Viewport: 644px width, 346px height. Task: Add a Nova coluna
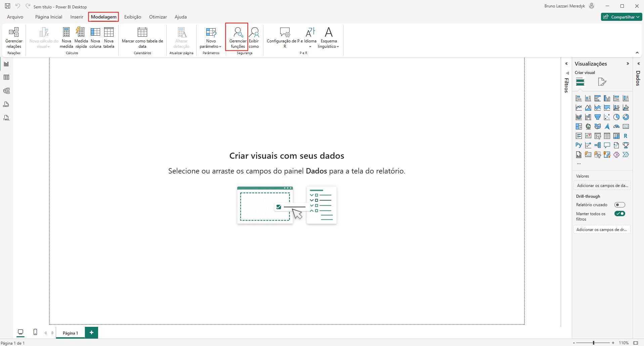pos(95,37)
